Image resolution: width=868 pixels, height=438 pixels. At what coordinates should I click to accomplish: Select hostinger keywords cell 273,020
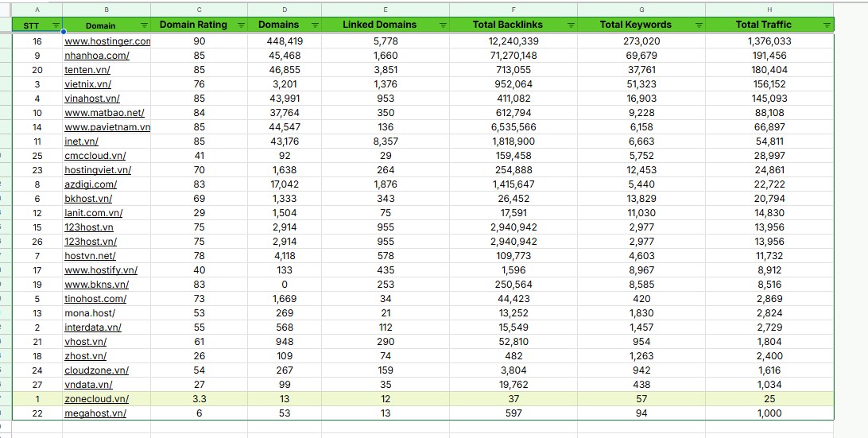coord(641,41)
